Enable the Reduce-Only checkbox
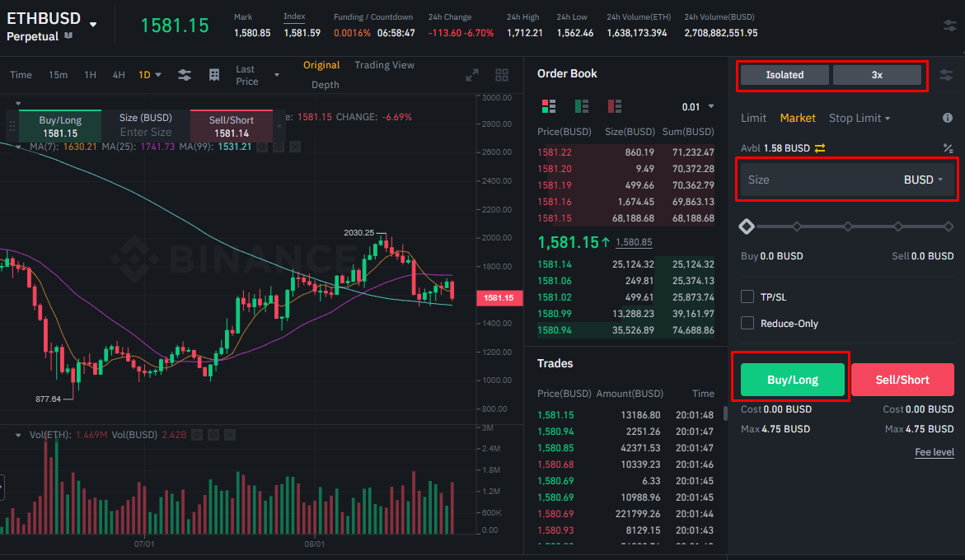 coord(747,324)
